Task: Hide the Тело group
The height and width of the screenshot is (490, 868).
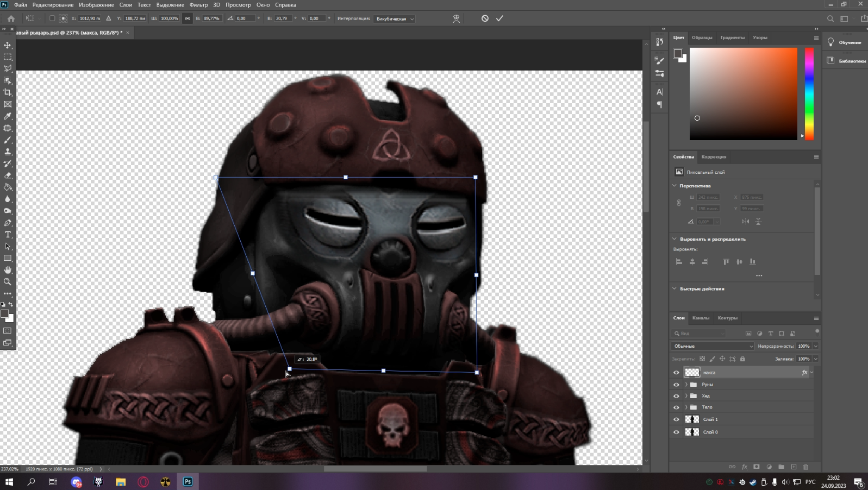Action: coord(676,407)
